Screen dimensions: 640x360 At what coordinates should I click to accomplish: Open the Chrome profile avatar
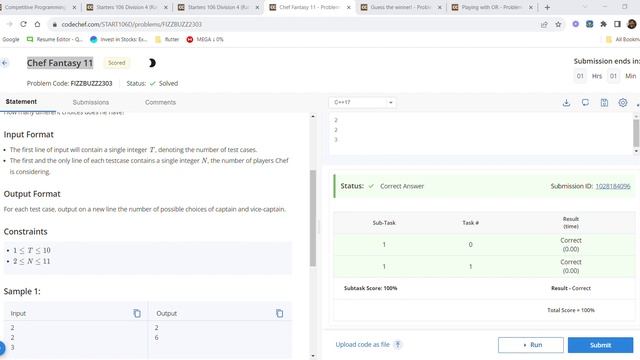pos(631,24)
